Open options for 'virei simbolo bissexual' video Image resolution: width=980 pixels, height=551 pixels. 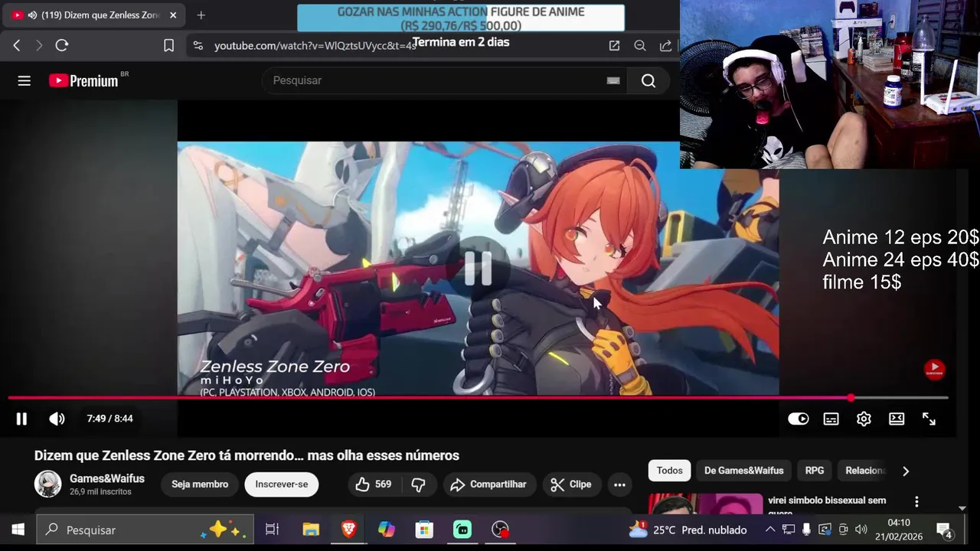pos(916,501)
